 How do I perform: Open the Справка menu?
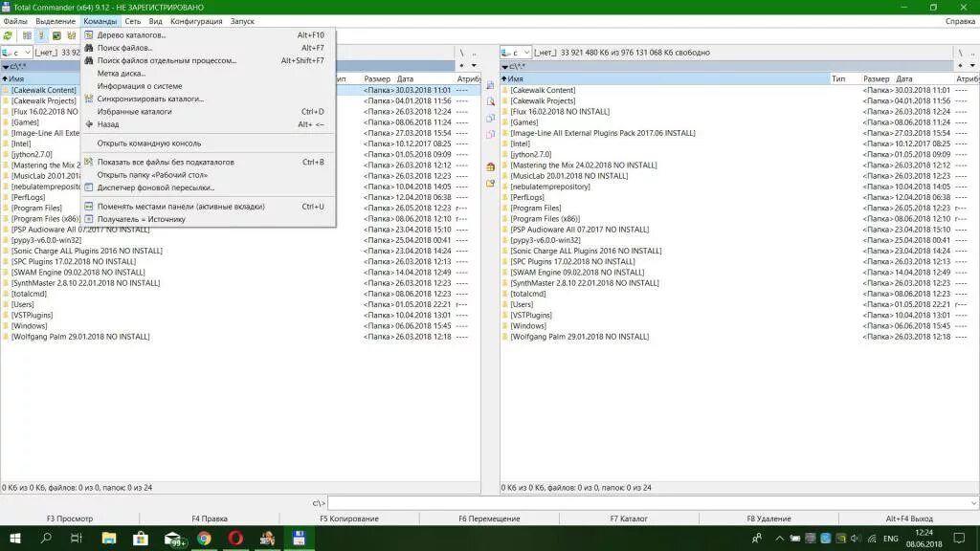pyautogui.click(x=960, y=21)
